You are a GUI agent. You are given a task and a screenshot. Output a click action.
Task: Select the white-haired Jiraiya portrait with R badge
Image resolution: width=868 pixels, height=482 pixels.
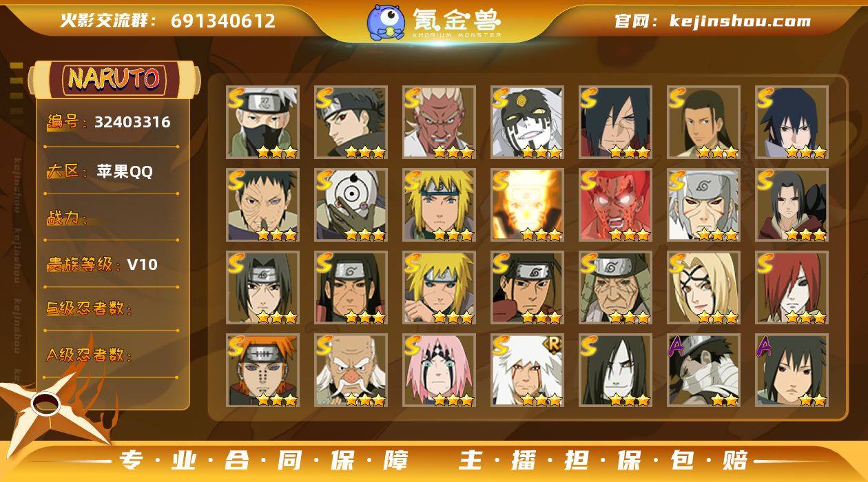click(x=527, y=370)
